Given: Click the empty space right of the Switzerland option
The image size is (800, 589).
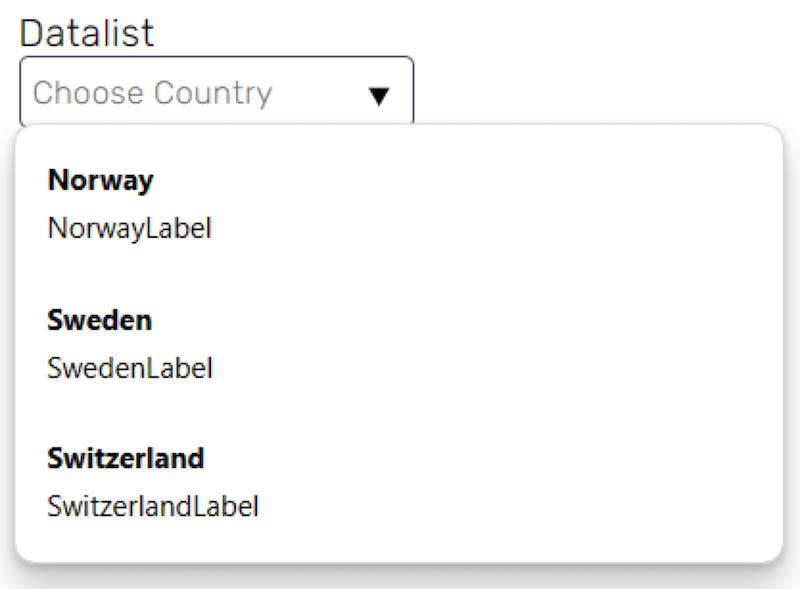Looking at the screenshot, I should 520,481.
